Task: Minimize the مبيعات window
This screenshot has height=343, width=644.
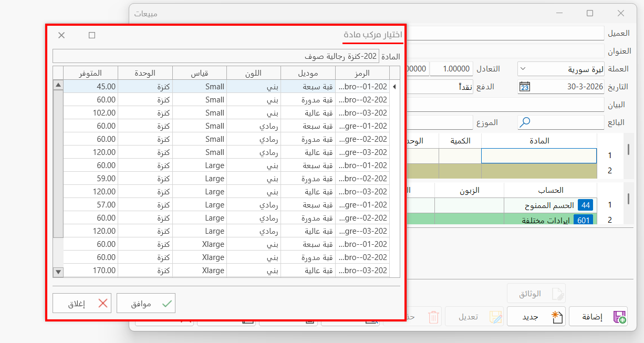Action: click(559, 13)
